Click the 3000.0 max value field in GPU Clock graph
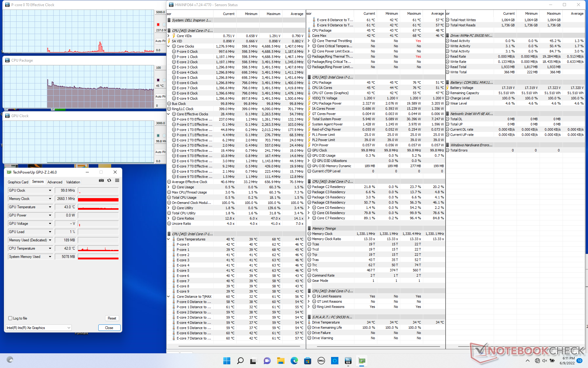This screenshot has height=368, width=588. (x=160, y=123)
